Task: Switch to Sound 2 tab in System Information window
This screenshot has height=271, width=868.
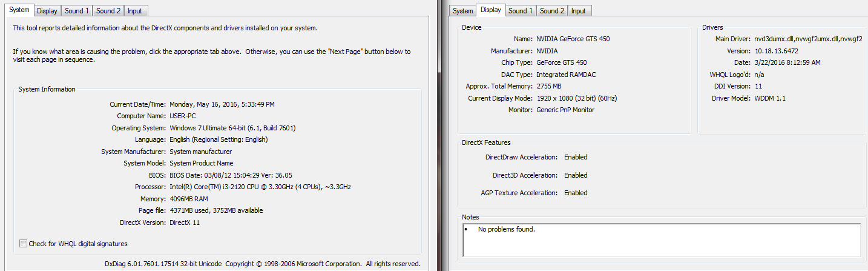Action: pos(108,11)
